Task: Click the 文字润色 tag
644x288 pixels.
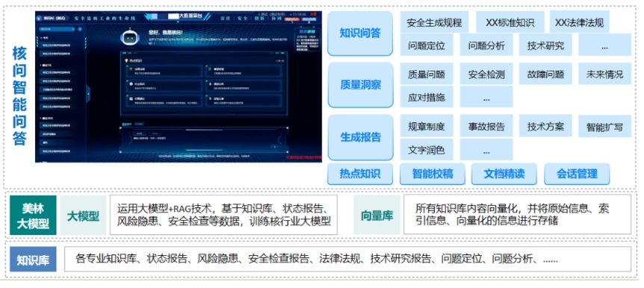Action: [x=427, y=149]
